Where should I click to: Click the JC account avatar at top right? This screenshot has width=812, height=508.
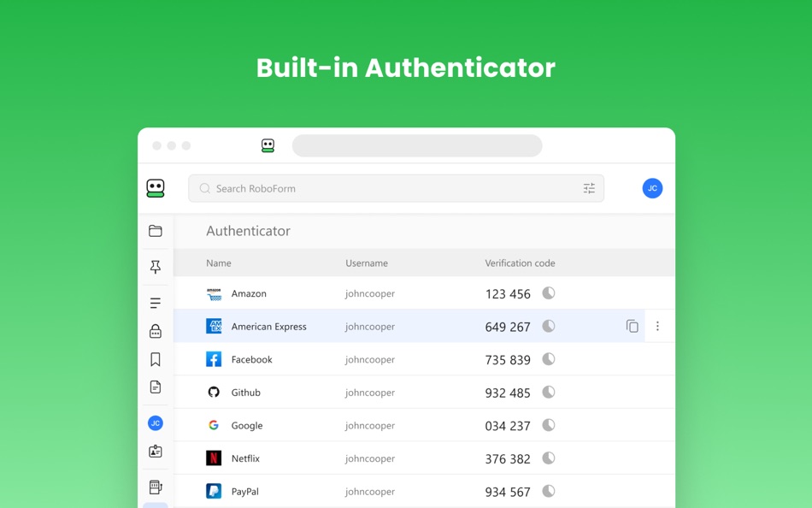tap(652, 188)
